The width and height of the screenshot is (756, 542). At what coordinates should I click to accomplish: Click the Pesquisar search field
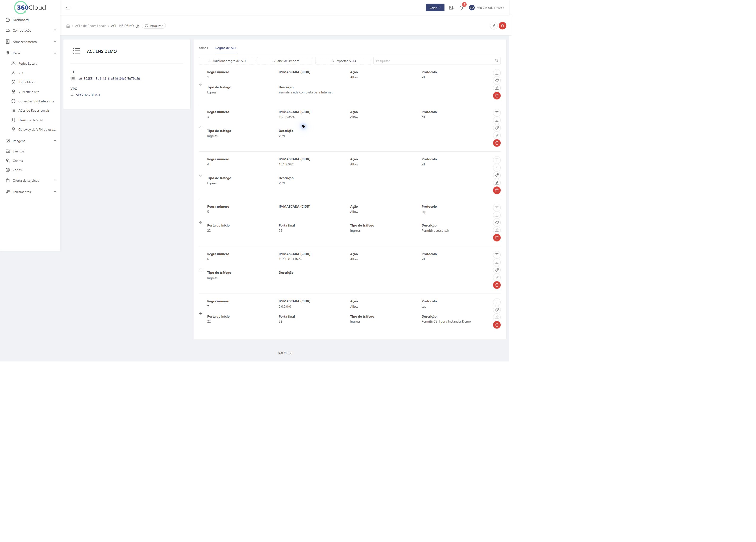433,61
